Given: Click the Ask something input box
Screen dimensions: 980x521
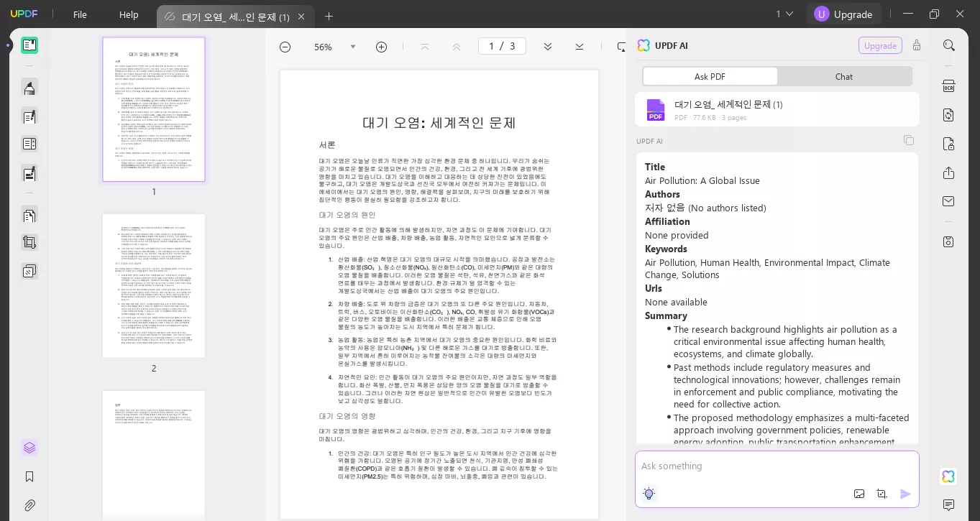Looking at the screenshot, I should tap(777, 467).
